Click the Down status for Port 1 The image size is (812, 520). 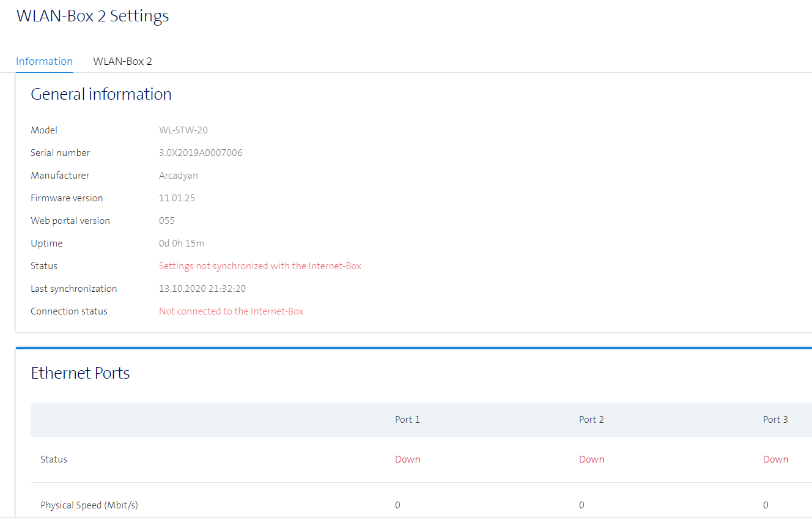tap(407, 459)
